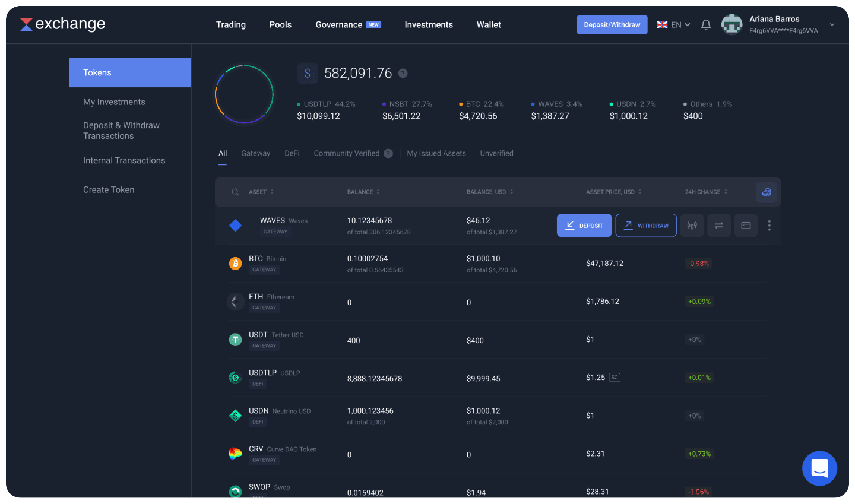Screen dimensions: 855x504
Task: Click help icon next to total balance
Action: pos(403,73)
